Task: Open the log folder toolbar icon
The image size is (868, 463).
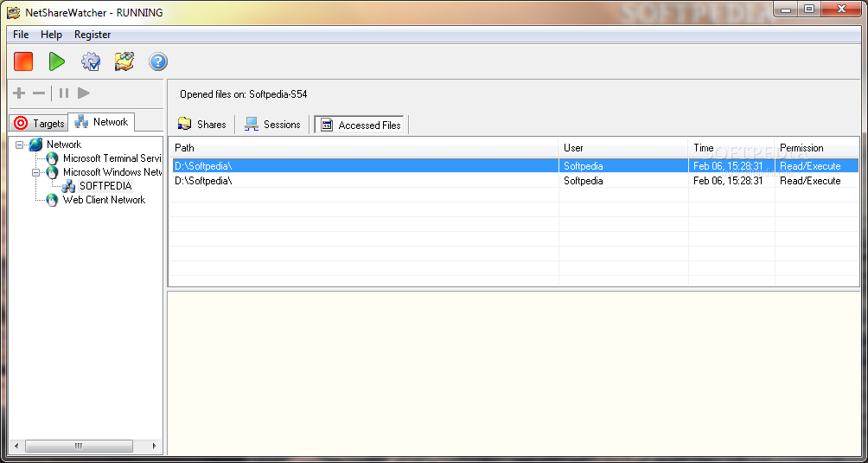Action: tap(124, 61)
